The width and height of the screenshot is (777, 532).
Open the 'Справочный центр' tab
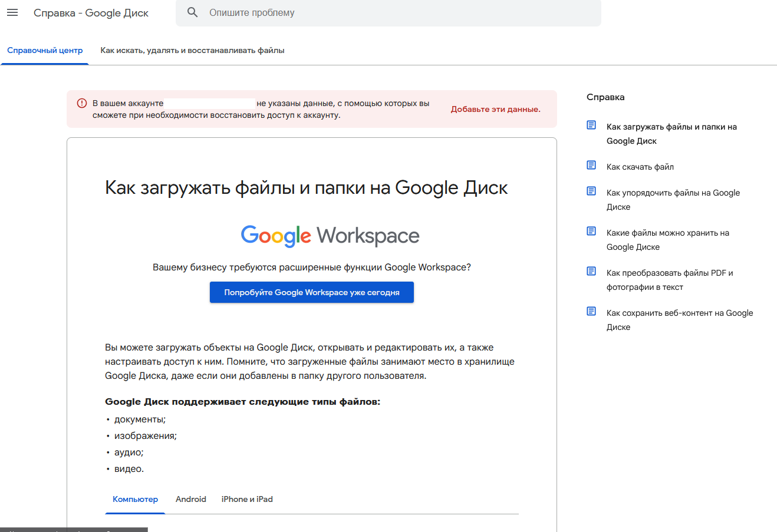[x=45, y=51]
